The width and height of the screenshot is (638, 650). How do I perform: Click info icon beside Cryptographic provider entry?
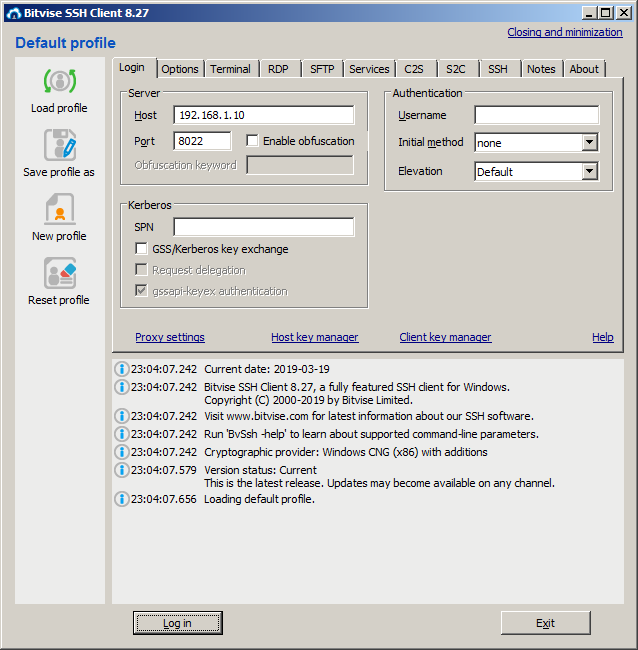click(x=121, y=452)
